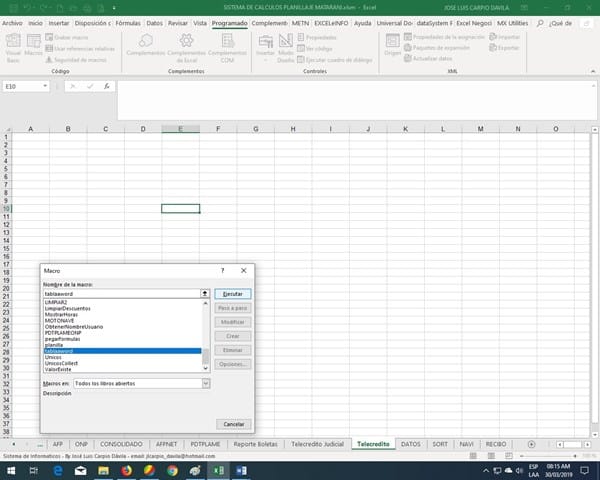
Task: Click the Complementos de Excel icon
Action: tap(185, 44)
